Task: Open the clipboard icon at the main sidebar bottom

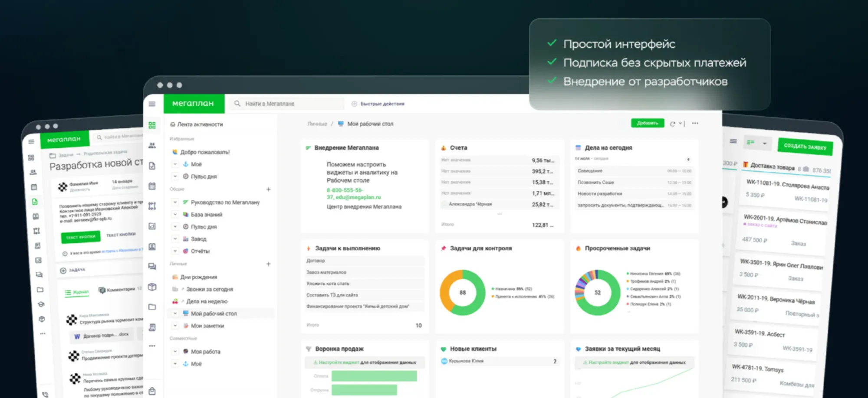Action: pyautogui.click(x=152, y=391)
